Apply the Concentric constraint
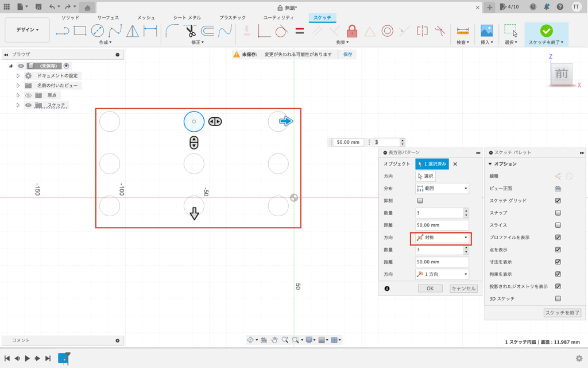This screenshot has height=368, width=588. 387,31
